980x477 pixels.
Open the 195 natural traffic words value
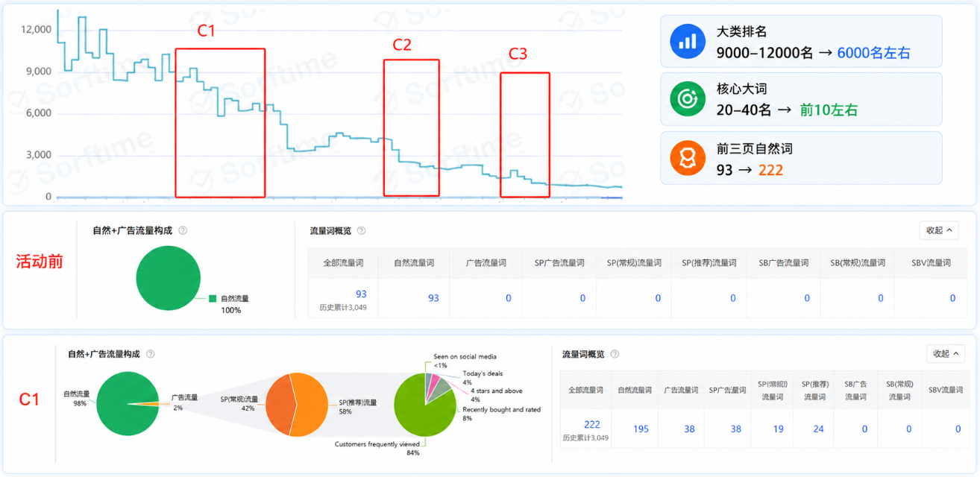[x=641, y=429]
